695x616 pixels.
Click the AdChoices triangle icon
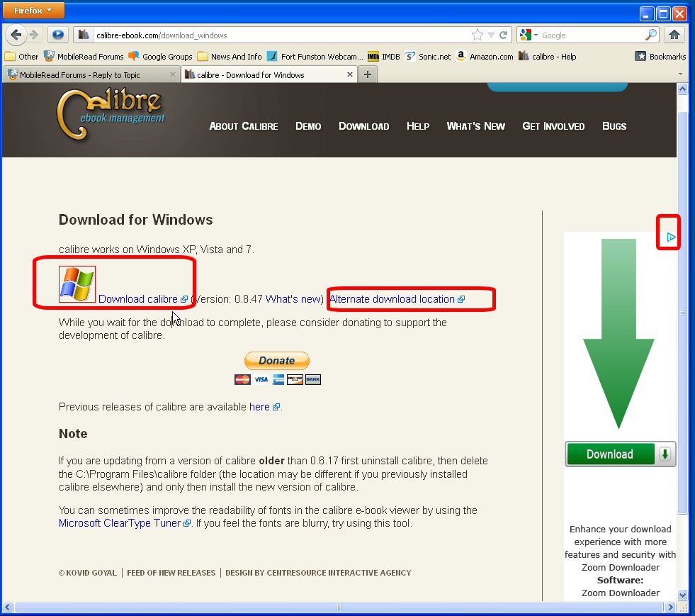671,237
